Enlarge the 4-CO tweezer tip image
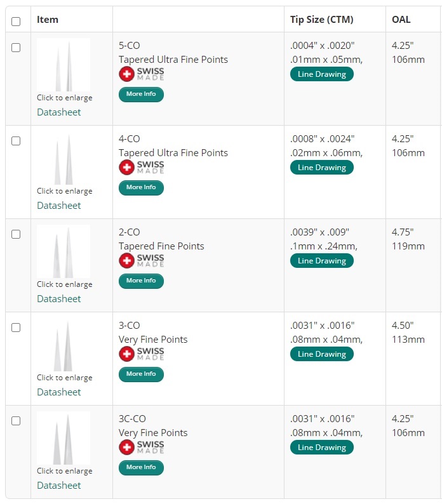The width and height of the screenshot is (442, 504). click(x=64, y=158)
